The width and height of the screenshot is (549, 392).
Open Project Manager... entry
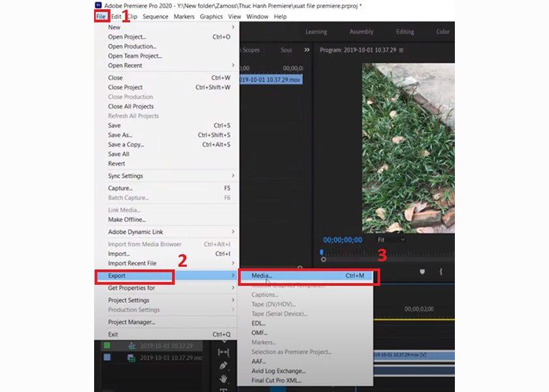(167, 322)
